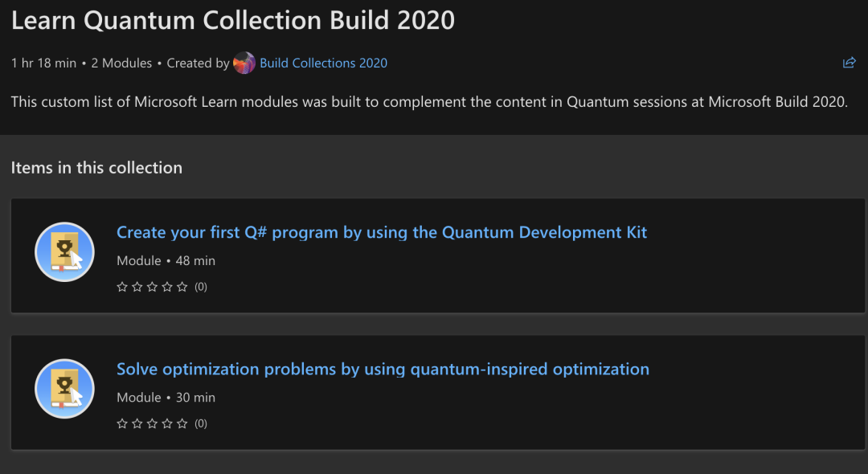The image size is (868, 474).
Task: Give the optimization module two stars
Action: (x=137, y=423)
